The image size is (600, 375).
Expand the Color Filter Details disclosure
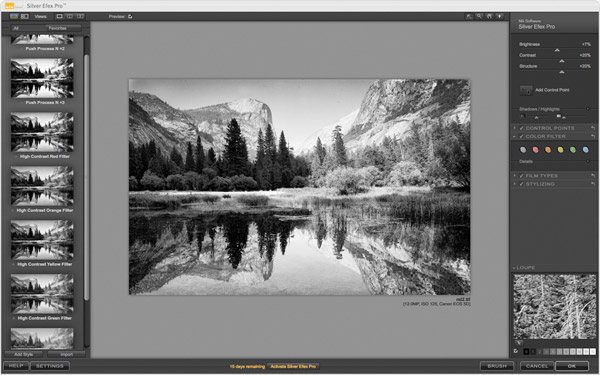pos(588,161)
